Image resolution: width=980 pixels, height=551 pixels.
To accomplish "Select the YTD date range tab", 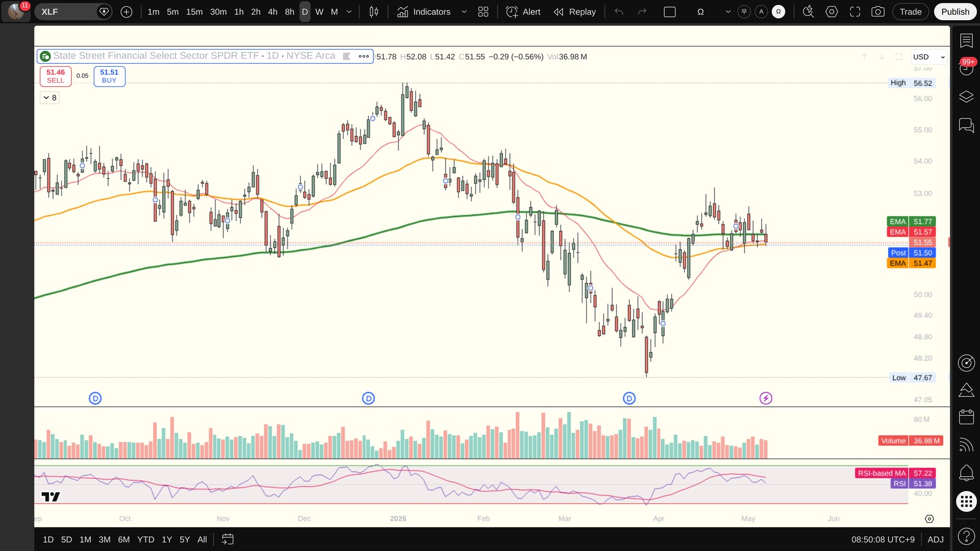I will tap(146, 539).
